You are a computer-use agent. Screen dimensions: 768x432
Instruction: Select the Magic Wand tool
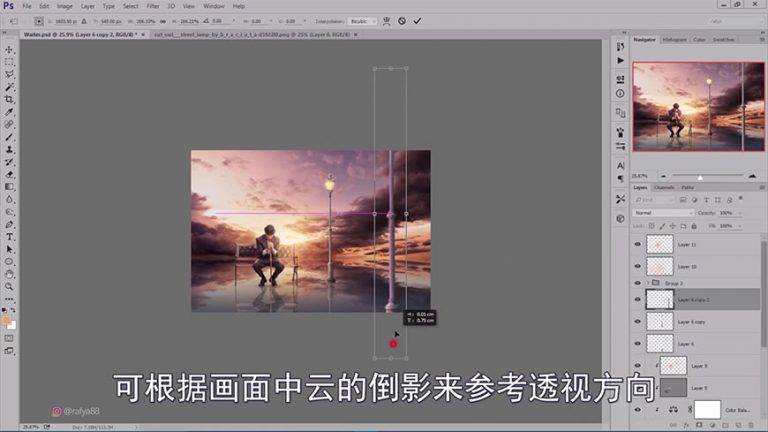[x=9, y=87]
